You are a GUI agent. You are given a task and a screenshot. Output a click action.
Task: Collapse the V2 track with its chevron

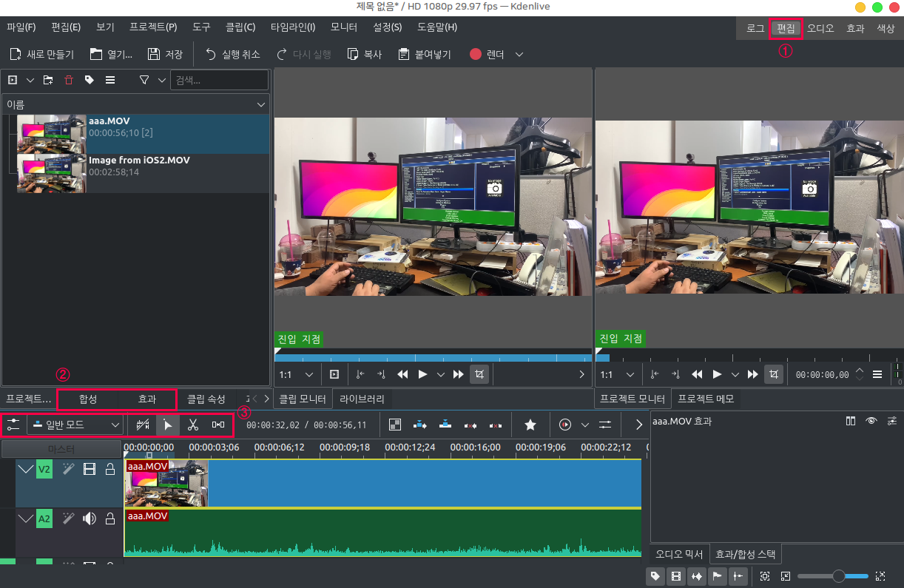[25, 469]
